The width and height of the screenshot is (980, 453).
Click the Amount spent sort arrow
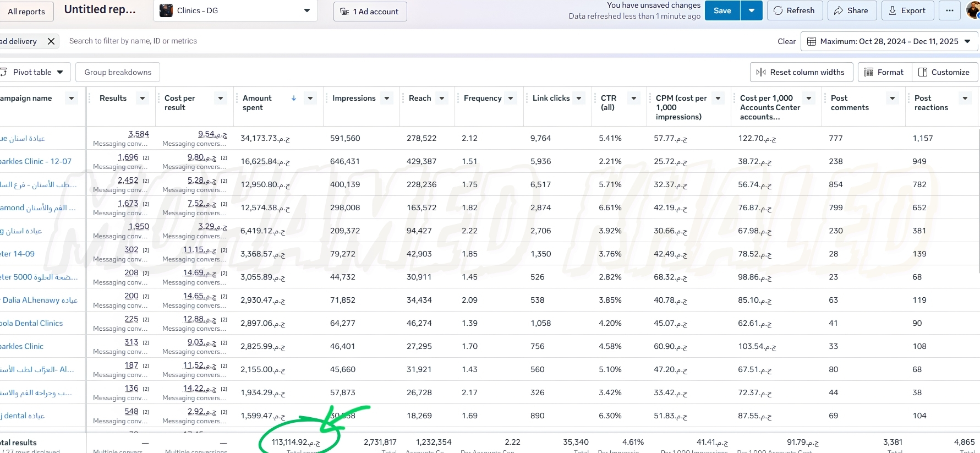point(294,99)
